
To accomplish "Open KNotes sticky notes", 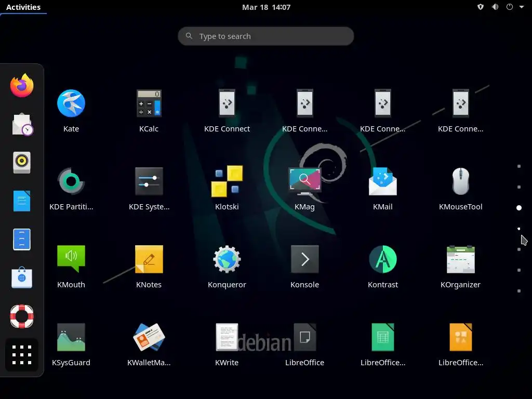I will click(x=149, y=259).
